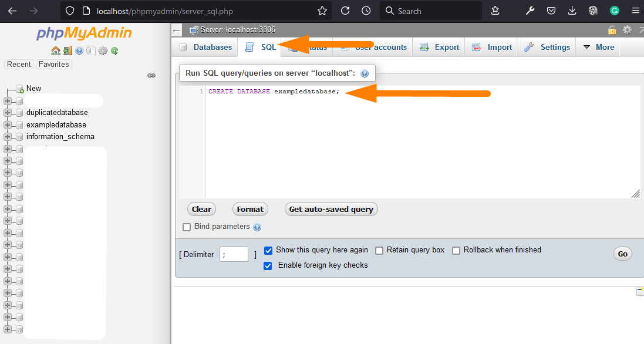
Task: Click inside the SQL query editor
Action: [x=422, y=142]
